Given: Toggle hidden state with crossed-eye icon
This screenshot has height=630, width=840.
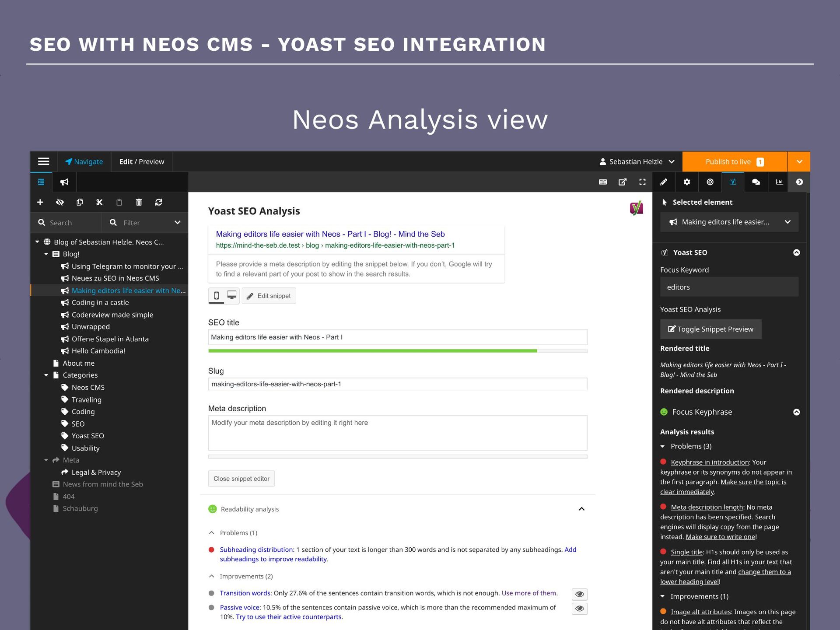Looking at the screenshot, I should click(x=60, y=202).
